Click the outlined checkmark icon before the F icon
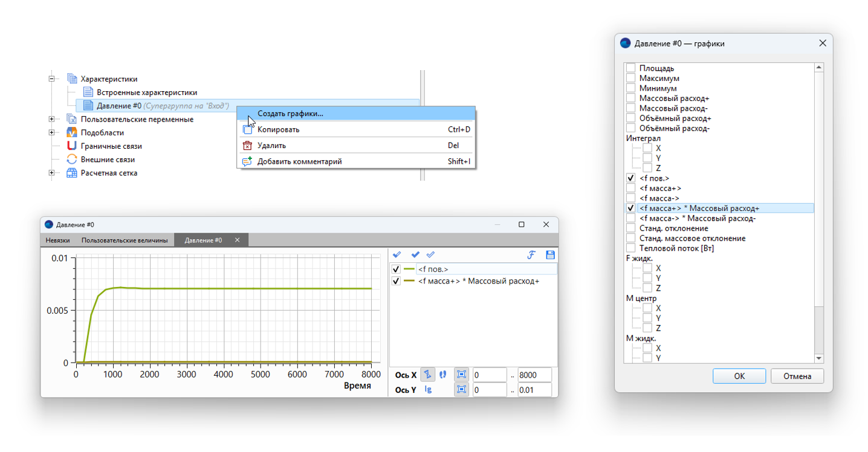 430,255
